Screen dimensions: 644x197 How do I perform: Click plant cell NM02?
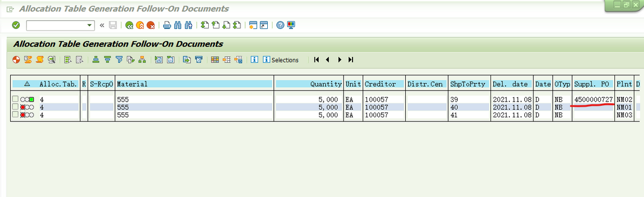pos(625,100)
